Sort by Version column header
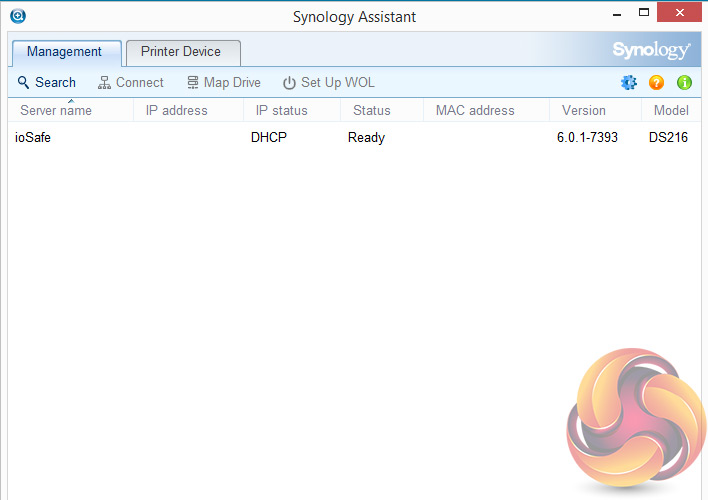The image size is (708, 500). pos(595,110)
